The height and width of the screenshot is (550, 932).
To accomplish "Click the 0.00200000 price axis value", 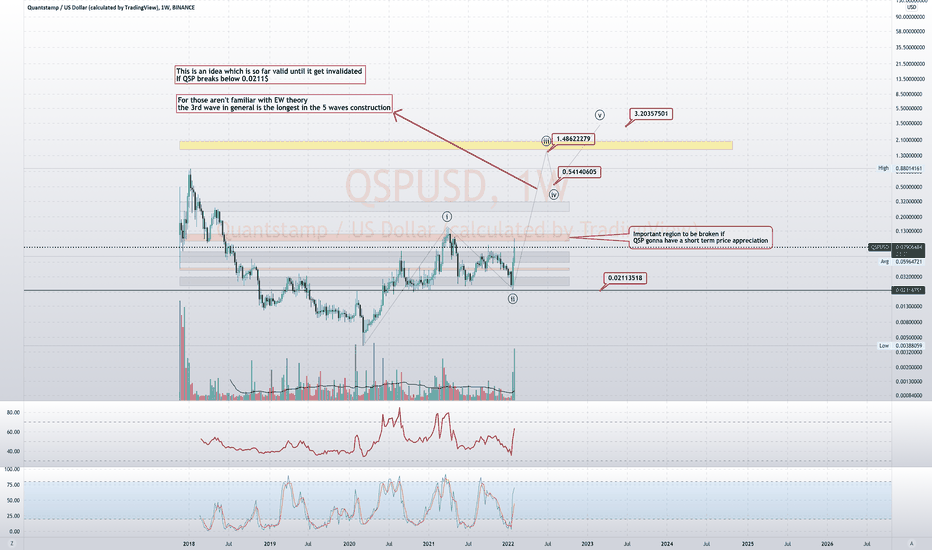I will [910, 367].
